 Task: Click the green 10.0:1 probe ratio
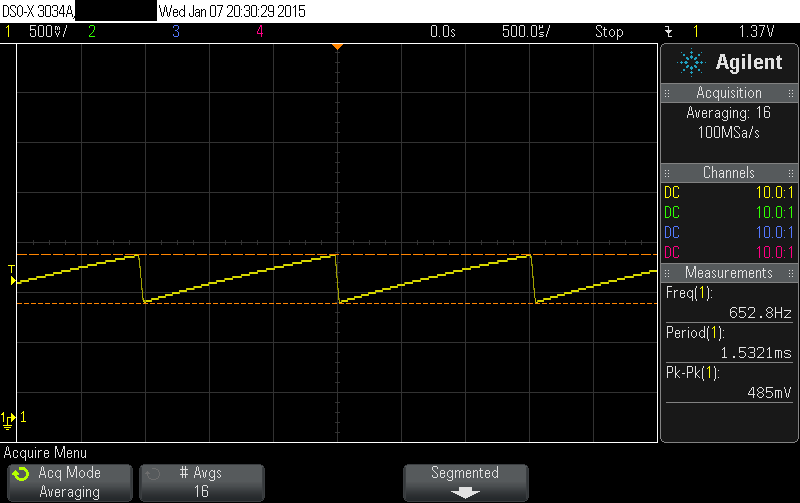(x=774, y=213)
